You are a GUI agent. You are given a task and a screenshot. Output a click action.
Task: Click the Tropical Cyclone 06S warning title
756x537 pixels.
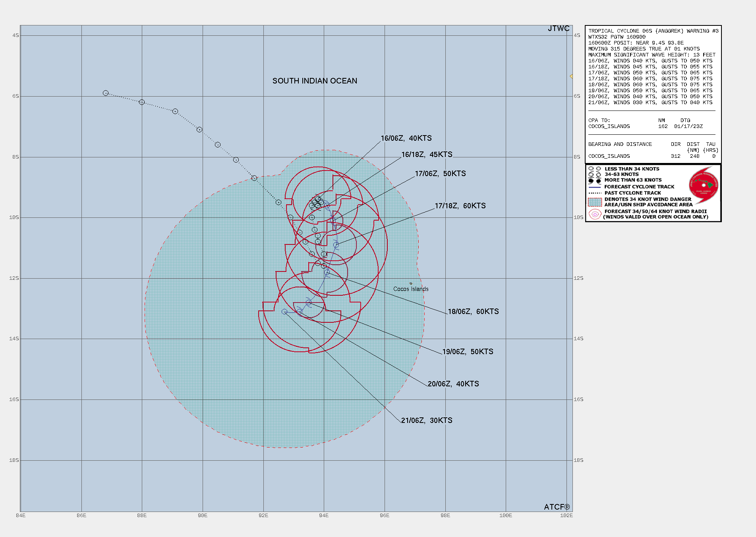[653, 31]
